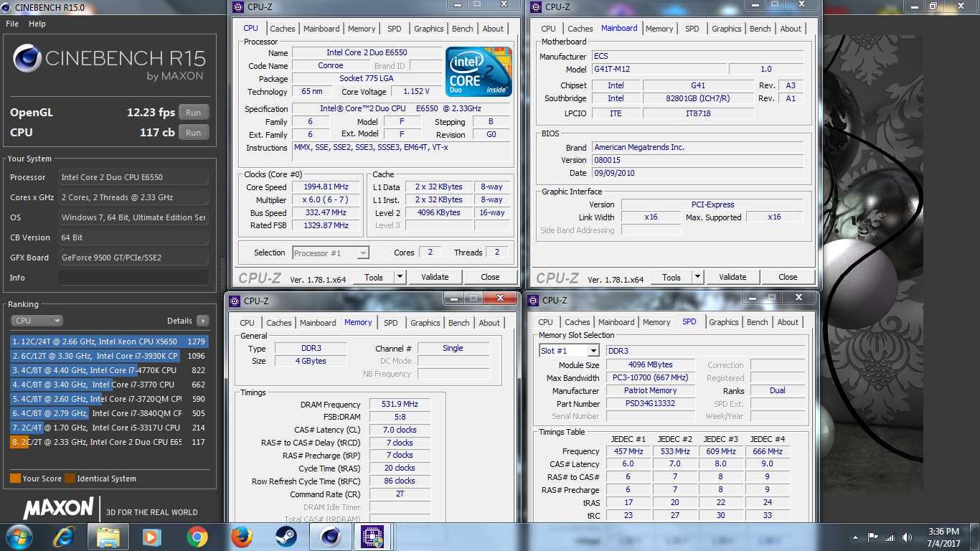Screen dimensions: 980x551
Task: Launch Firefox from taskbar
Action: click(x=242, y=537)
